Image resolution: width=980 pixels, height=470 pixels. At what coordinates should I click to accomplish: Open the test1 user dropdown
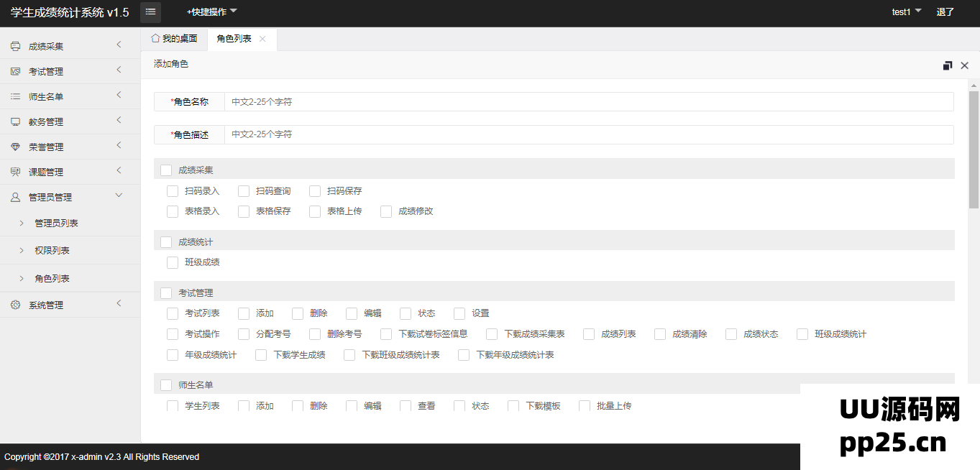click(x=906, y=12)
